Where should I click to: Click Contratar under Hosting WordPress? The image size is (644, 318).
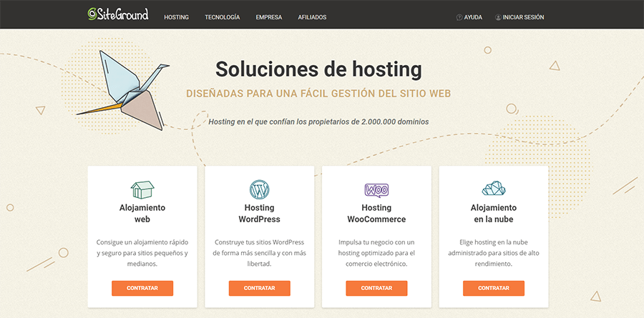[x=260, y=288]
